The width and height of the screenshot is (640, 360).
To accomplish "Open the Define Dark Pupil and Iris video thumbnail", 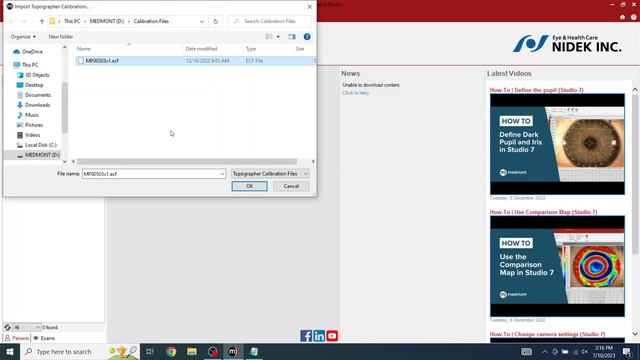I will click(x=557, y=144).
